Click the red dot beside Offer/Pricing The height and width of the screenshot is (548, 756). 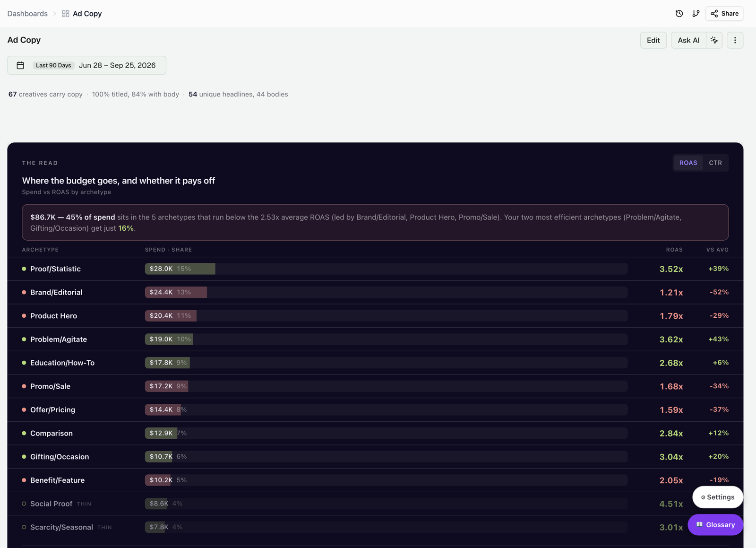click(24, 410)
